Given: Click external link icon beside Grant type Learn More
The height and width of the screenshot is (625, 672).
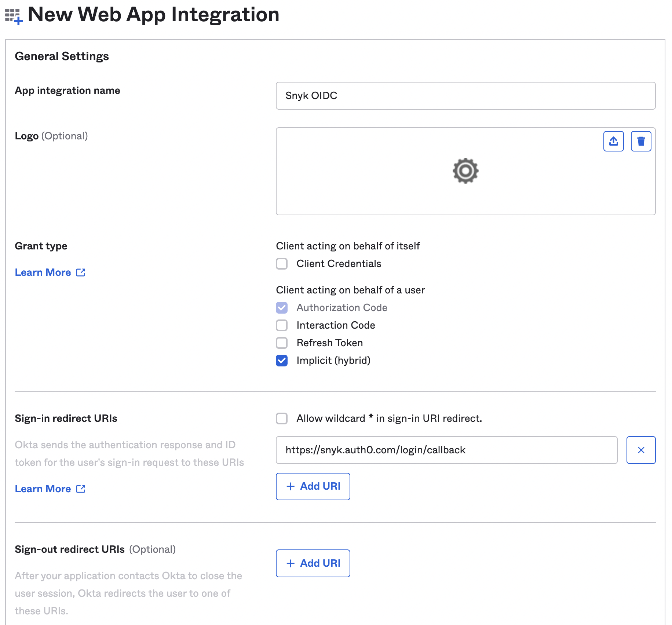Looking at the screenshot, I should click(81, 273).
